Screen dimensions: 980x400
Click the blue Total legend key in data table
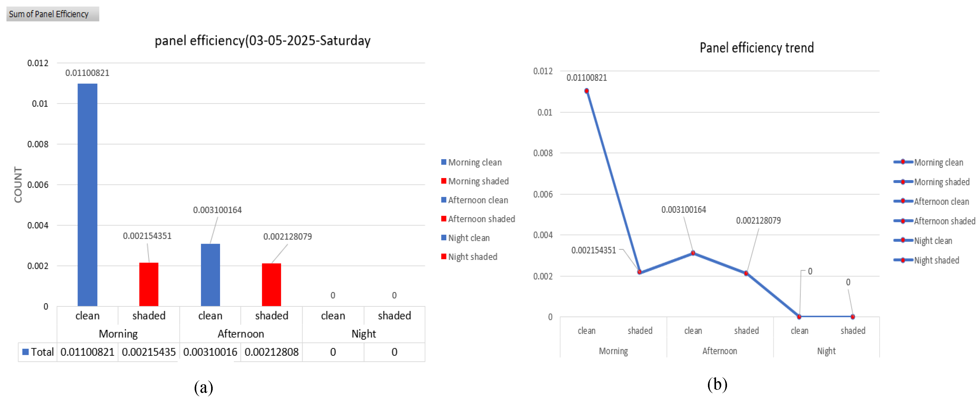(x=25, y=352)
